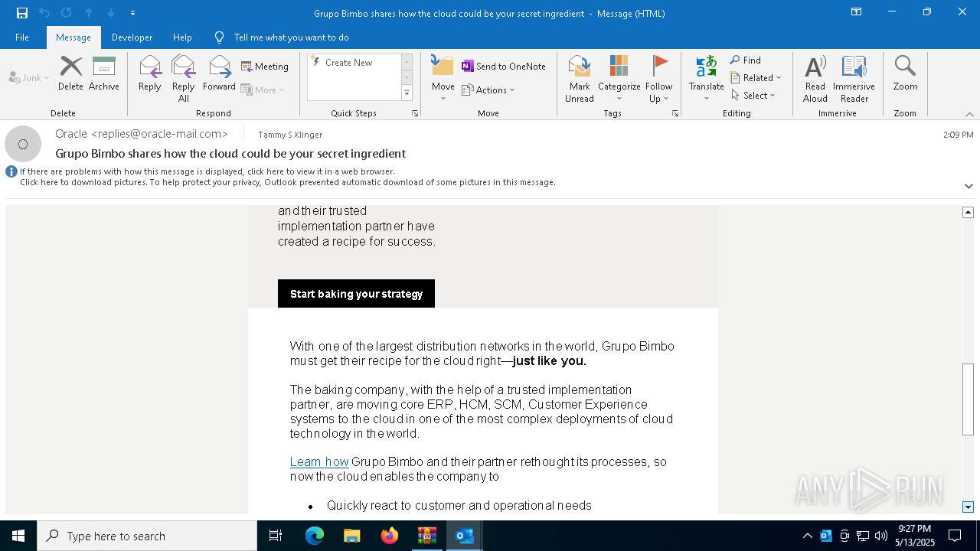Open the Learn how link

tap(319, 461)
